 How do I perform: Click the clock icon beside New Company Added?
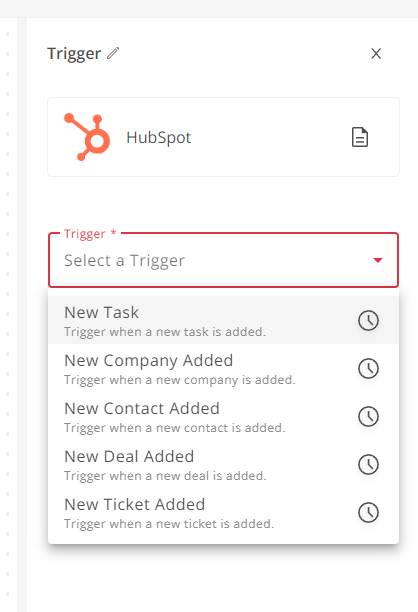click(368, 368)
